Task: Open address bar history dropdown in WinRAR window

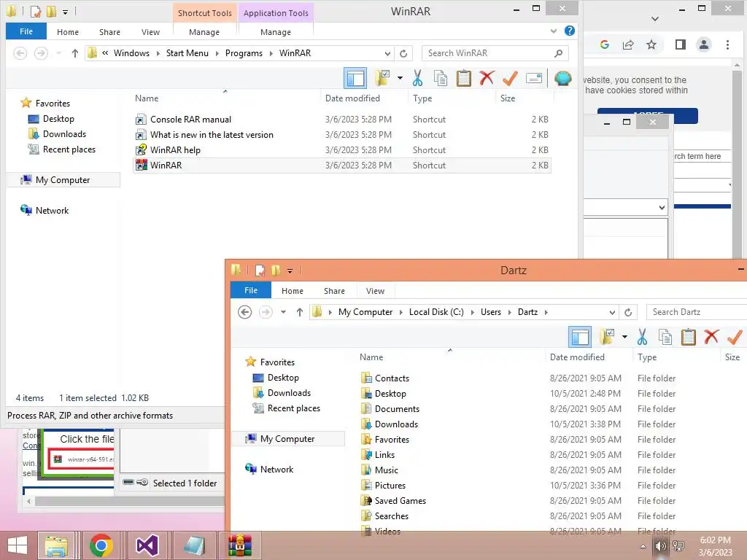Action: point(388,53)
